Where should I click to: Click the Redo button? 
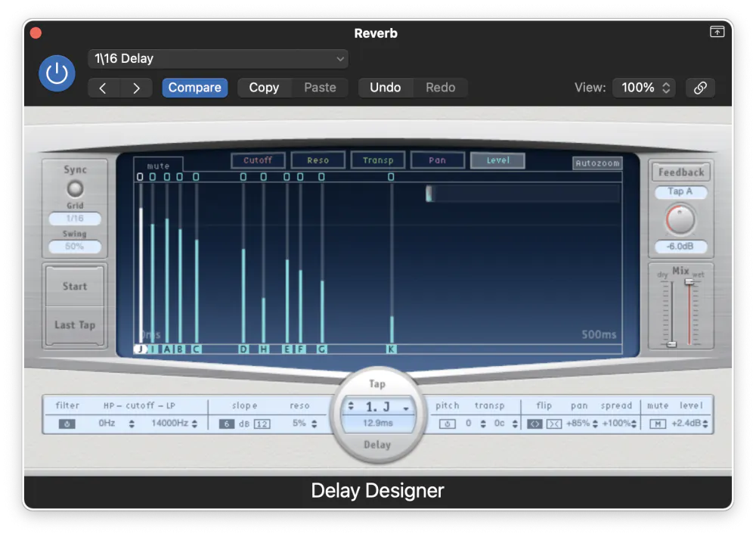[440, 88]
